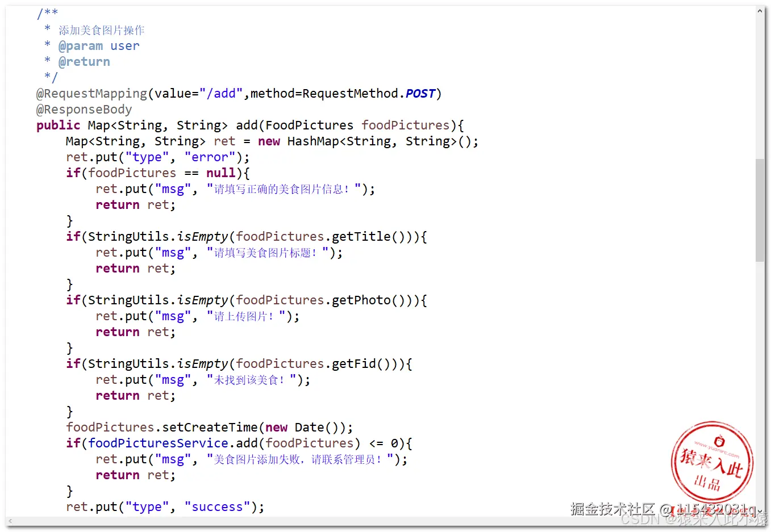771x532 pixels.
Task: Click the "/add" mapping value string
Action: pyautogui.click(x=222, y=94)
